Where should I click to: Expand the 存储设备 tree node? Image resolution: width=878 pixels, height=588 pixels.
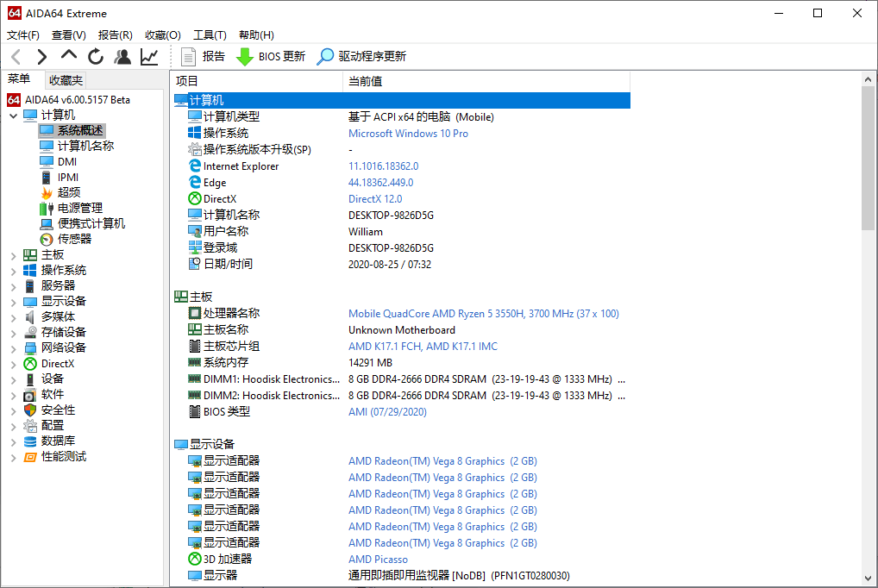[x=14, y=333]
